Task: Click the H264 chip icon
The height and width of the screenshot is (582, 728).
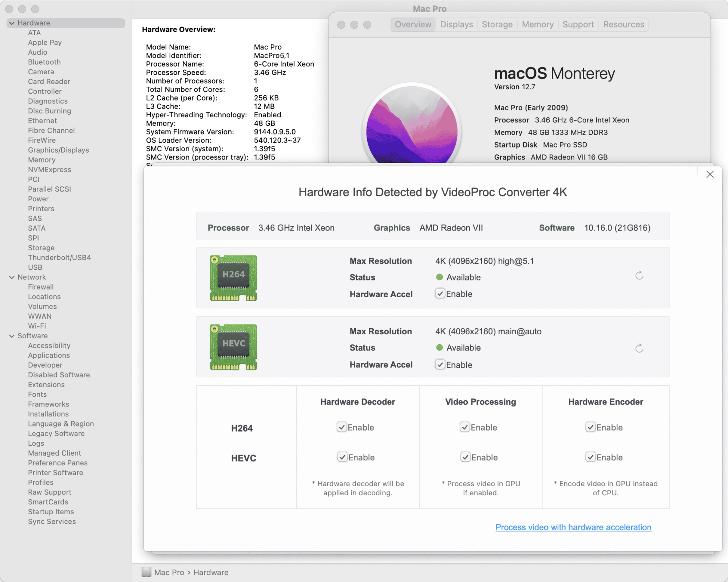Action: [233, 278]
